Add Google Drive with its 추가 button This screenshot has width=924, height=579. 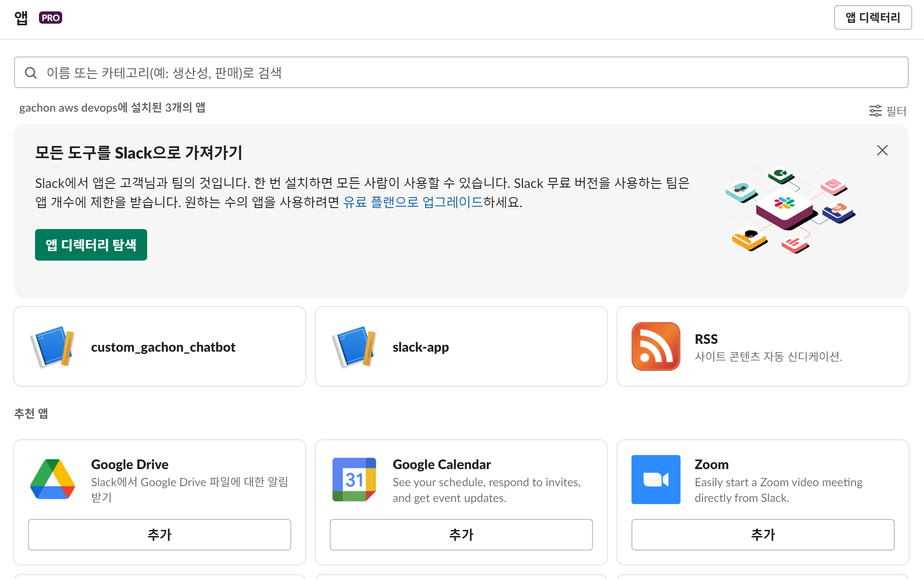159,535
